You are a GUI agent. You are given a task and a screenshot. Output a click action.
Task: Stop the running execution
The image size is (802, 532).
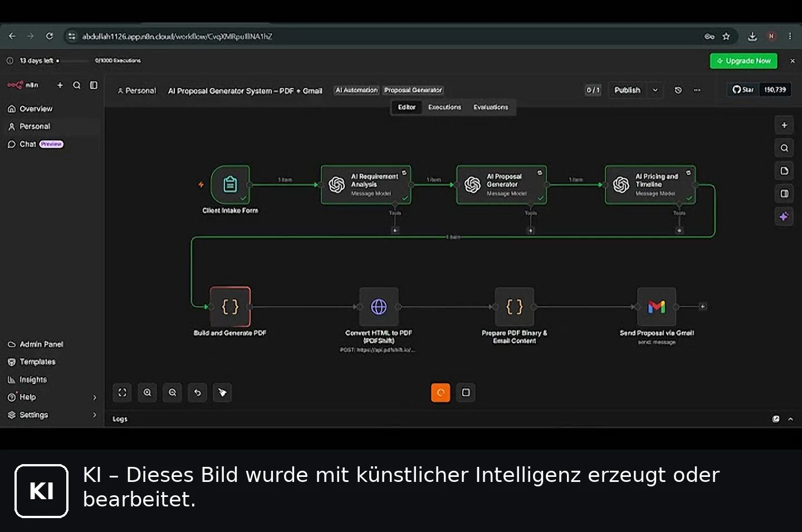[x=466, y=392]
